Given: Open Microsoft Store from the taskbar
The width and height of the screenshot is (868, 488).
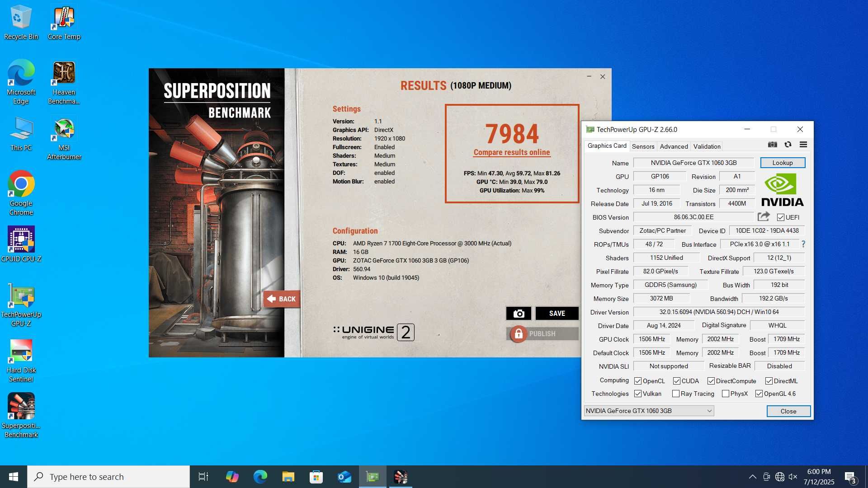Looking at the screenshot, I should coord(316,477).
